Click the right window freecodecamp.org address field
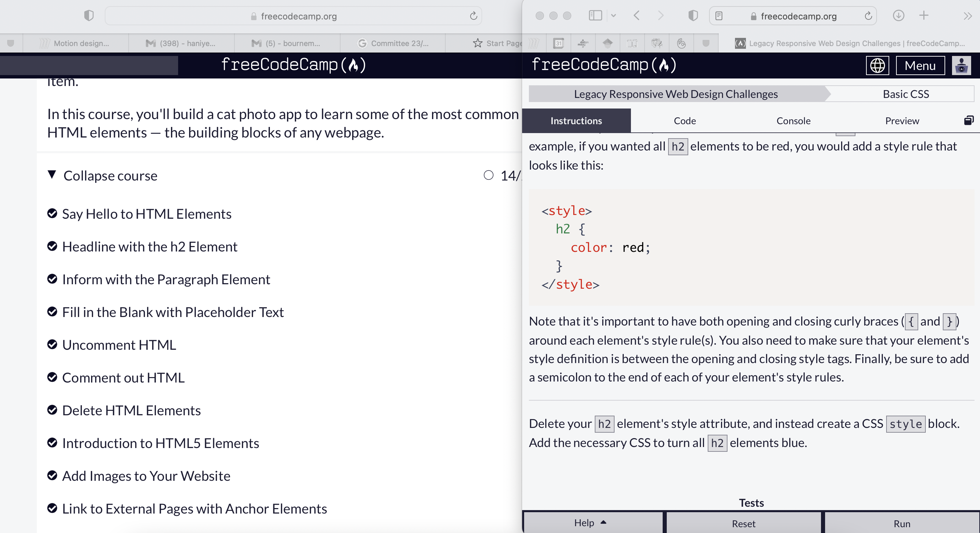The image size is (980, 533). 793,16
